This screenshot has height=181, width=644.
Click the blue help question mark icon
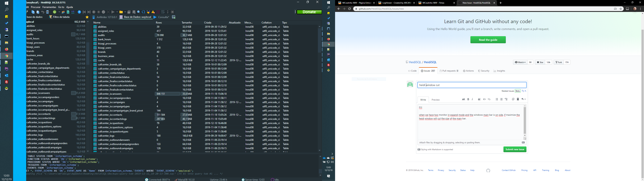pyautogui.click(x=79, y=12)
